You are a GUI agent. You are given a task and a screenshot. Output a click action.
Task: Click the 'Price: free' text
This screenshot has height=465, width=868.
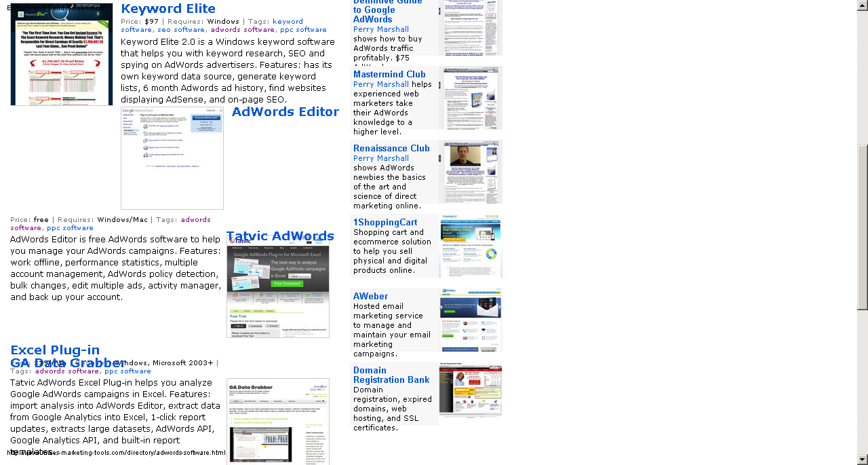30,220
